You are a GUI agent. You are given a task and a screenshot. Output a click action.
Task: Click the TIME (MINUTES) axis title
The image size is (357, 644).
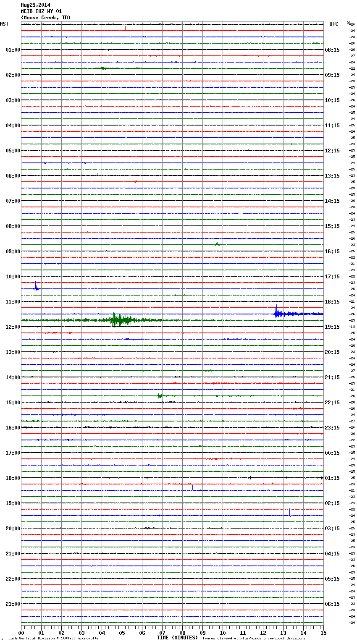coord(177,638)
